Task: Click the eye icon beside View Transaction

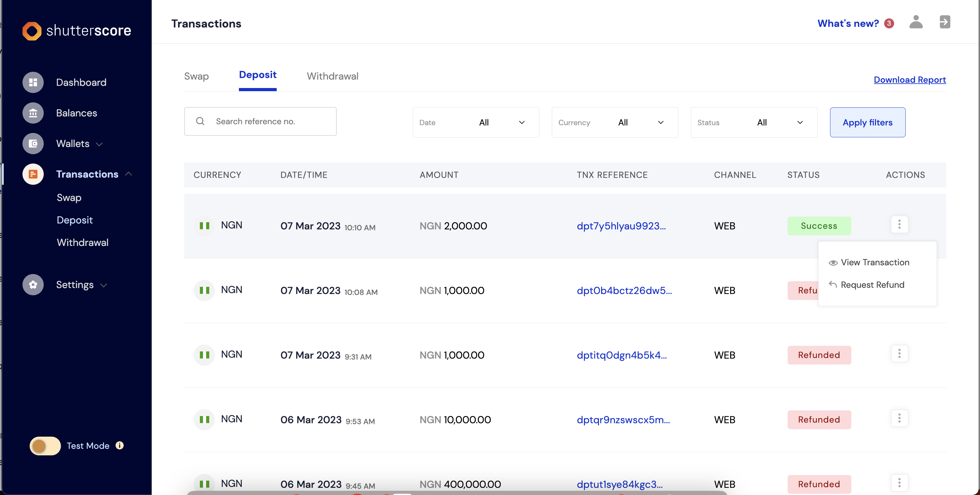Action: (x=833, y=263)
